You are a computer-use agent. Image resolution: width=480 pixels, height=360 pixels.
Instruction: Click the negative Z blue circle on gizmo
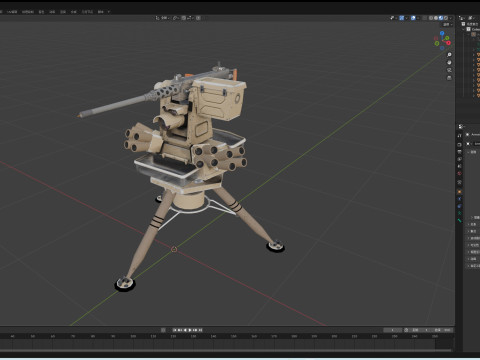click(x=442, y=48)
